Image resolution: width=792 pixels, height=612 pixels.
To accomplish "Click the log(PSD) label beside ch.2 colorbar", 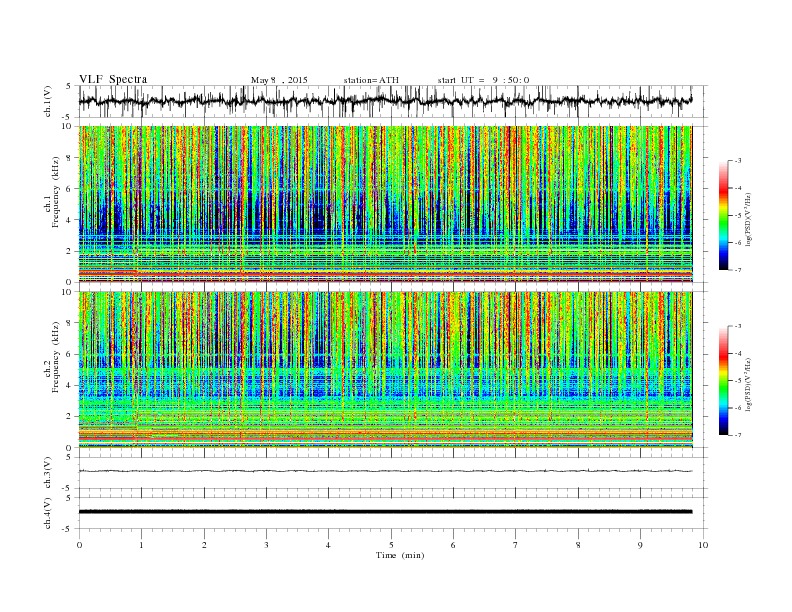I will pyautogui.click(x=748, y=384).
